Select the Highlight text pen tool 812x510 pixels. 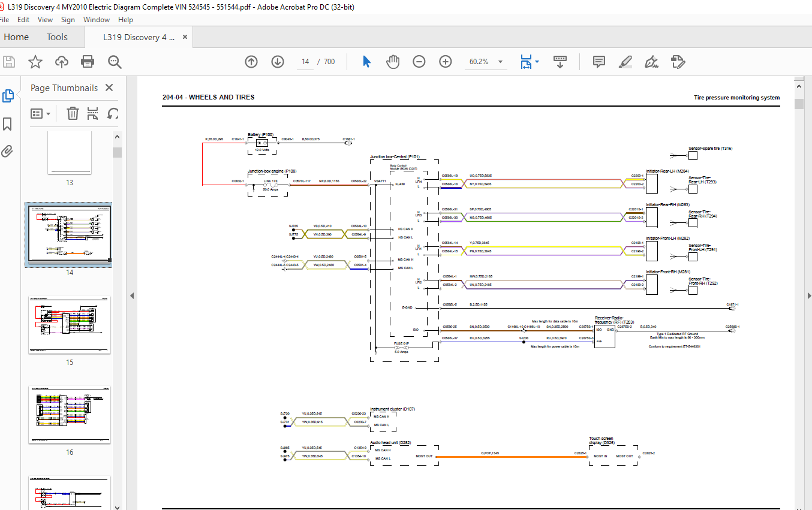tap(625, 62)
